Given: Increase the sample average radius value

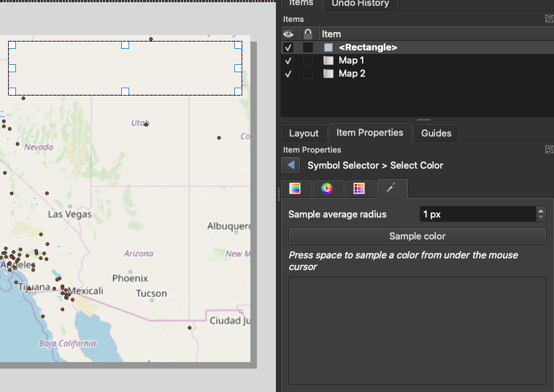Looking at the screenshot, I should 541,211.
